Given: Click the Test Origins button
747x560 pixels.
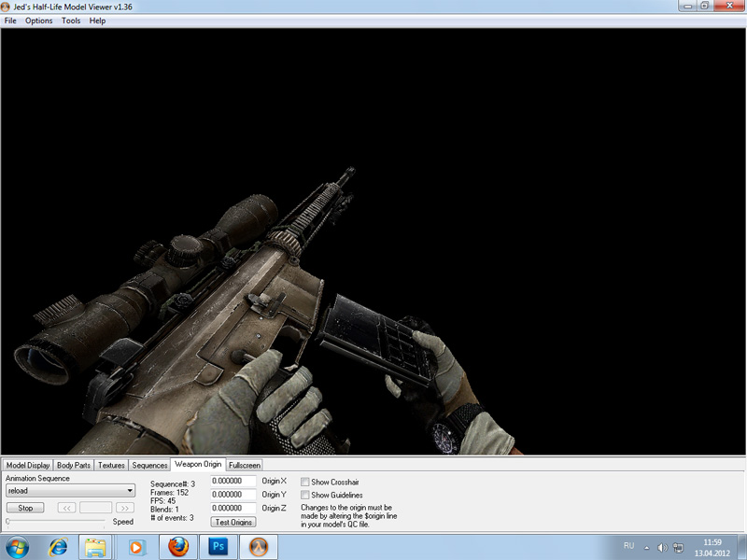Looking at the screenshot, I should 233,522.
